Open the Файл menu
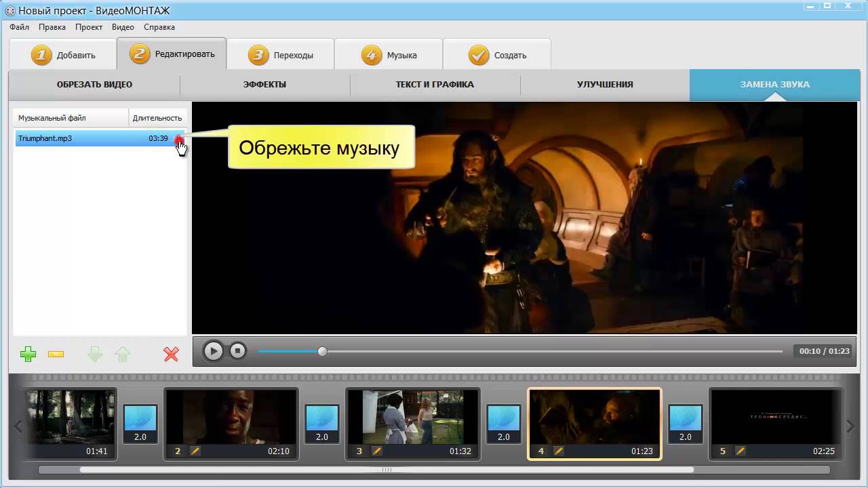 [x=19, y=27]
